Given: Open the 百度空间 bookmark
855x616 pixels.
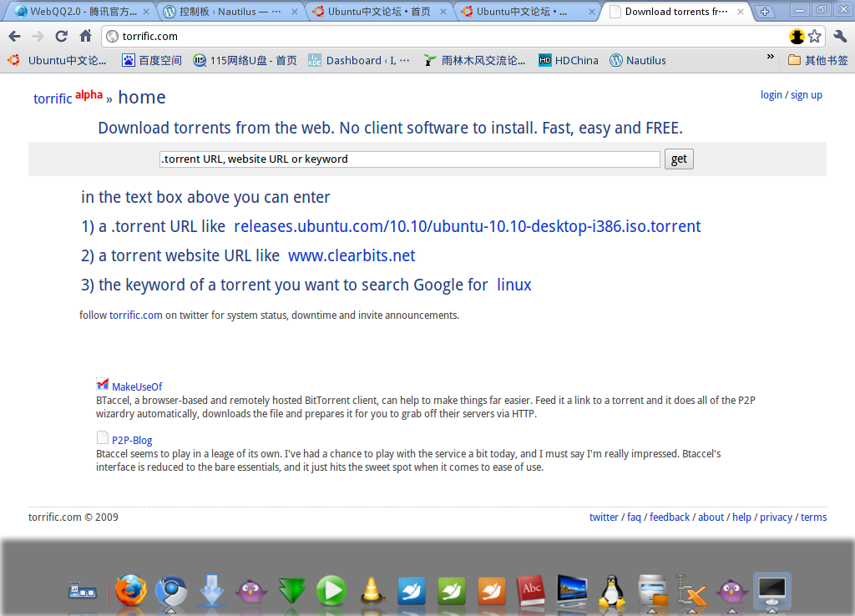Looking at the screenshot, I should 152,60.
